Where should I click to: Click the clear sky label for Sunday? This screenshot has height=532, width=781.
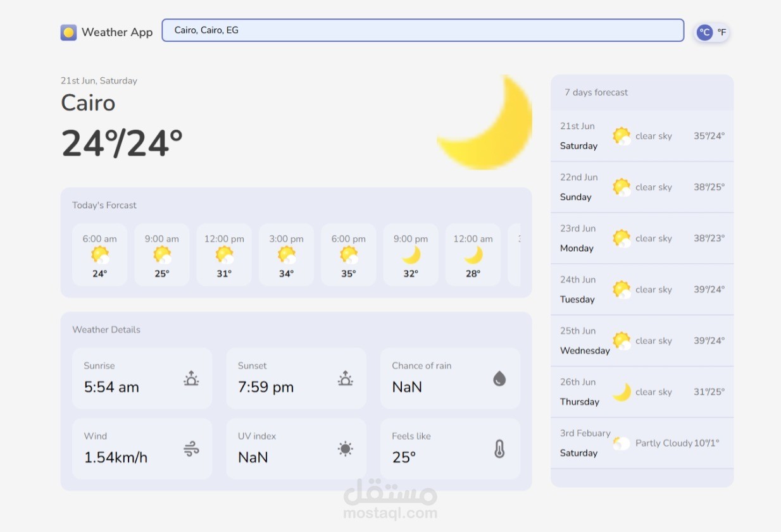pyautogui.click(x=654, y=187)
